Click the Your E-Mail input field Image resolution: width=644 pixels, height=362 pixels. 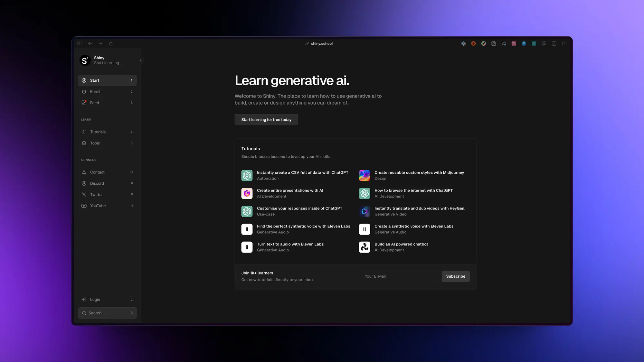tap(399, 276)
